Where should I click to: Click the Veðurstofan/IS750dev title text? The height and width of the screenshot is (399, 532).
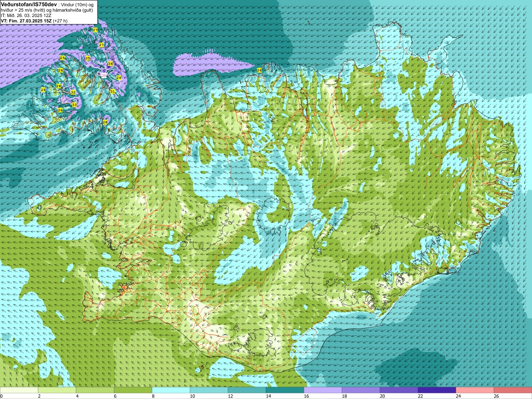click(x=29, y=4)
